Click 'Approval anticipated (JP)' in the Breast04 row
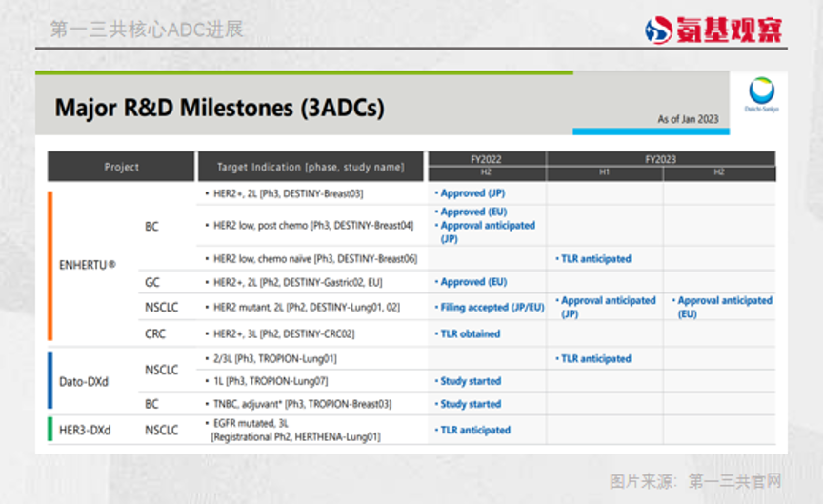 tap(488, 232)
